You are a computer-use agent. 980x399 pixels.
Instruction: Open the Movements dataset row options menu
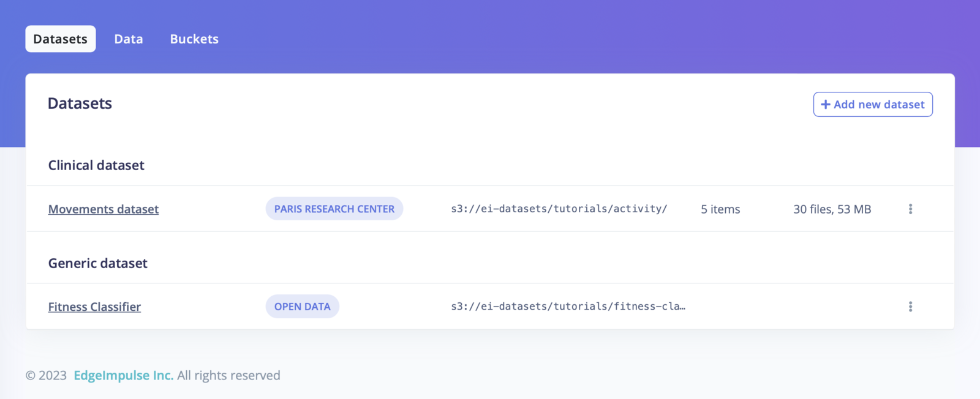(x=910, y=209)
